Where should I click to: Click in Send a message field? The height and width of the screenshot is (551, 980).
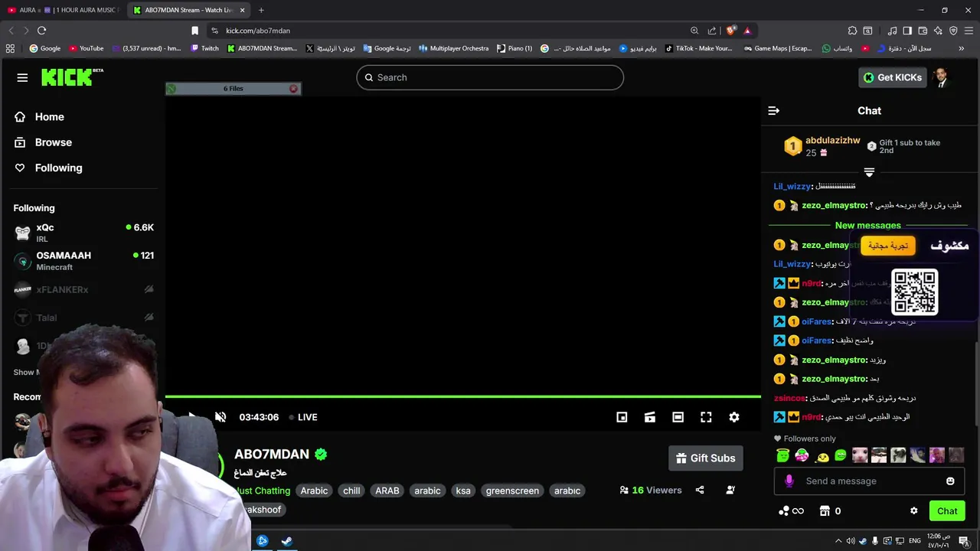pos(869,481)
